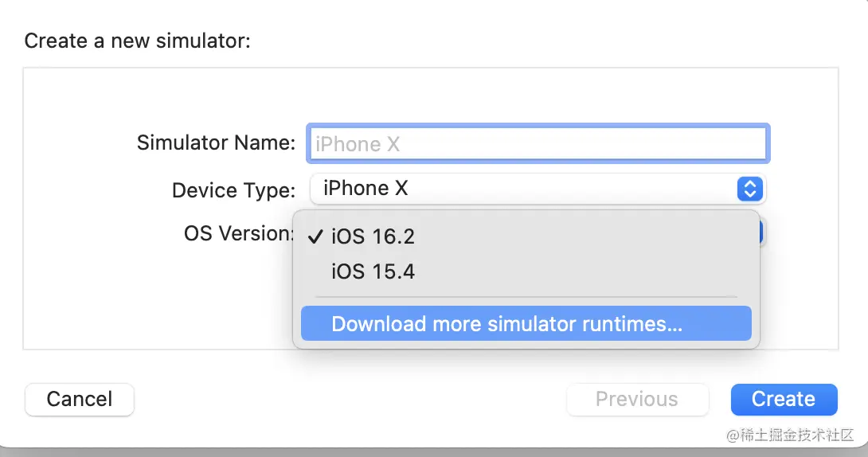Viewport: 868px width, 457px height.
Task: Choose the iOS 15.4 runtime option
Action: (x=373, y=271)
